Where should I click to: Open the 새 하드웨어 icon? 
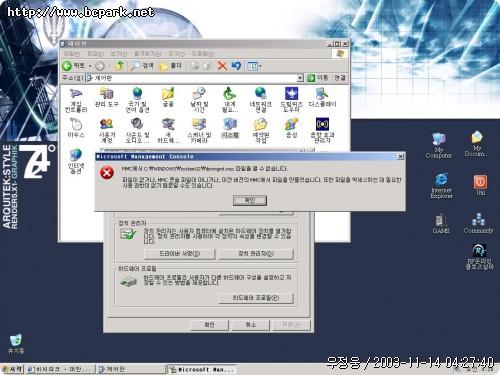tap(168, 131)
